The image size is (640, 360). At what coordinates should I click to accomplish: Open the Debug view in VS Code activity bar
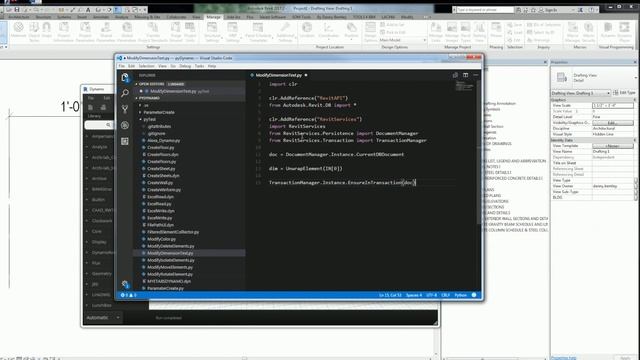click(x=125, y=125)
